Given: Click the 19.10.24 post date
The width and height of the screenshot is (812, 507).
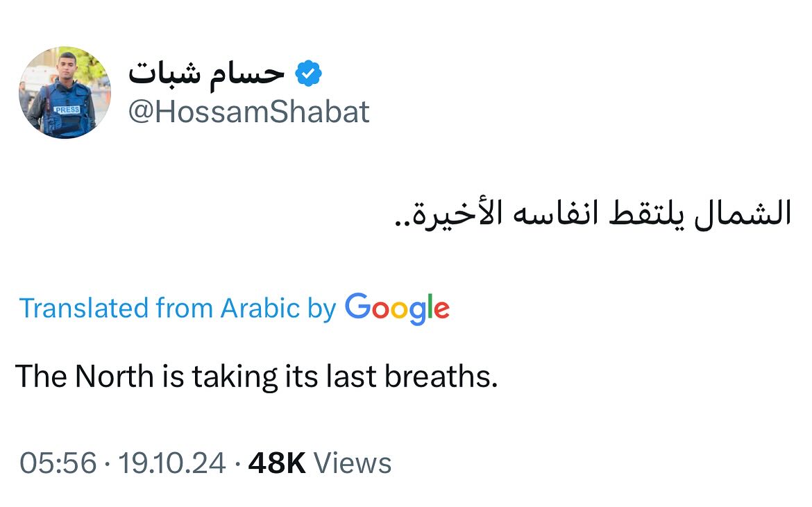Looking at the screenshot, I should [x=171, y=463].
